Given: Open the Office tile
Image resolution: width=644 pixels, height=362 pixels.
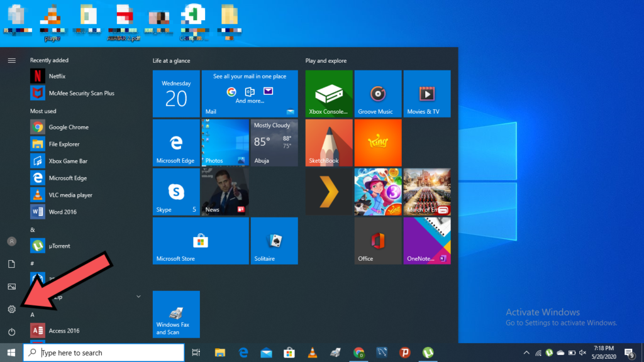Looking at the screenshot, I should 378,241.
